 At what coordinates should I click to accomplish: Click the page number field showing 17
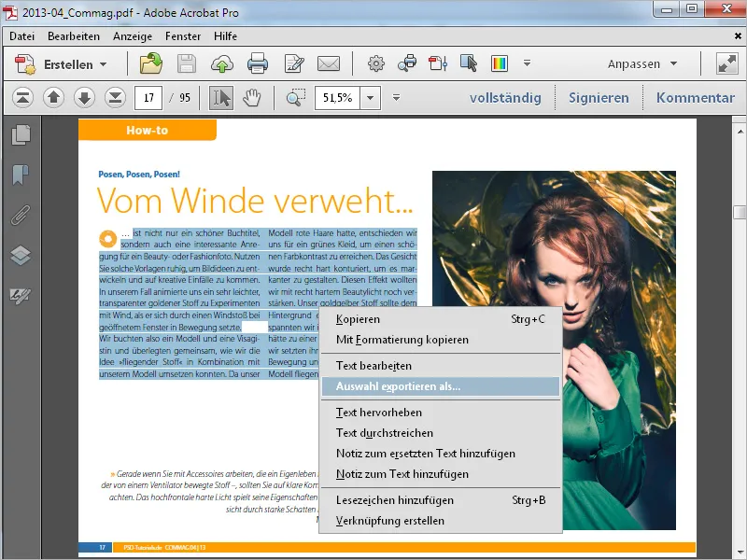(x=148, y=98)
